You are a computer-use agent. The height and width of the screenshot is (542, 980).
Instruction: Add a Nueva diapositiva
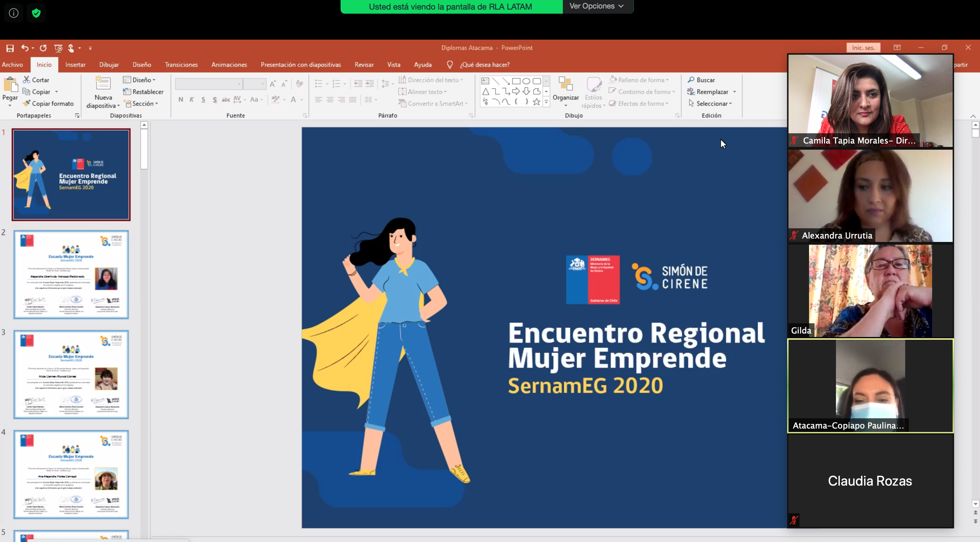tap(103, 92)
